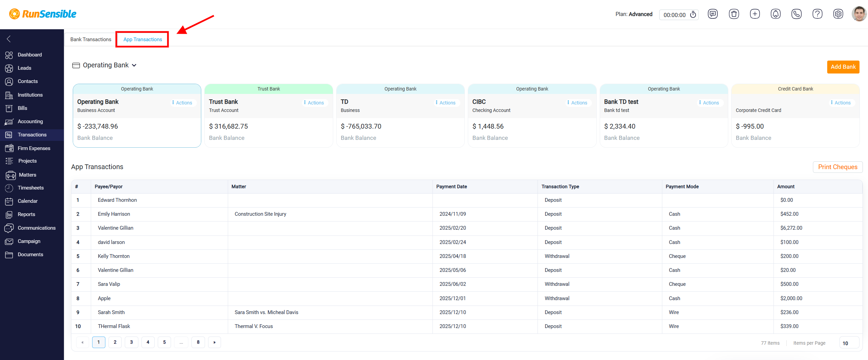
Task: Jump to page 8 of transactions
Action: [x=198, y=342]
